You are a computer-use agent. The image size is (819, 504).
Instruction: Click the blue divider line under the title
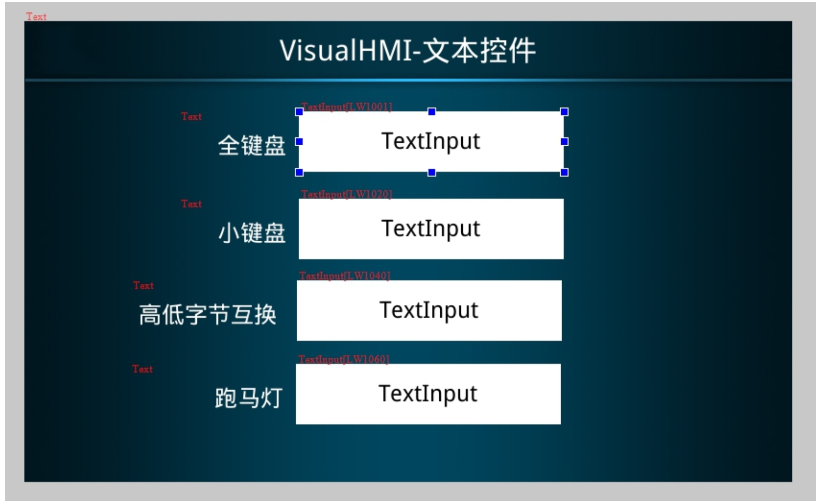(x=408, y=80)
